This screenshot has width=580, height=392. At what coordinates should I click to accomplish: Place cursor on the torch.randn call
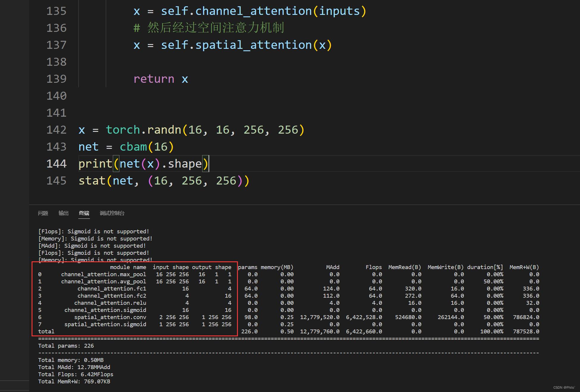(143, 130)
